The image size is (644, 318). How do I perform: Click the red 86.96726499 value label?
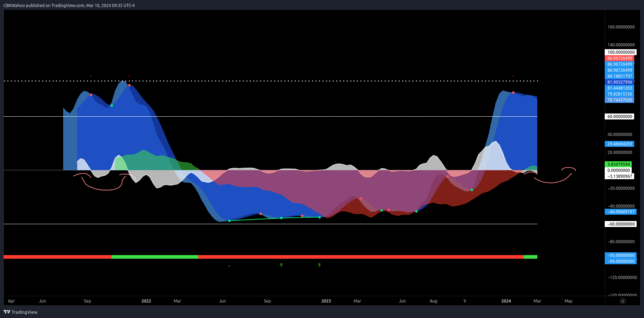click(619, 58)
